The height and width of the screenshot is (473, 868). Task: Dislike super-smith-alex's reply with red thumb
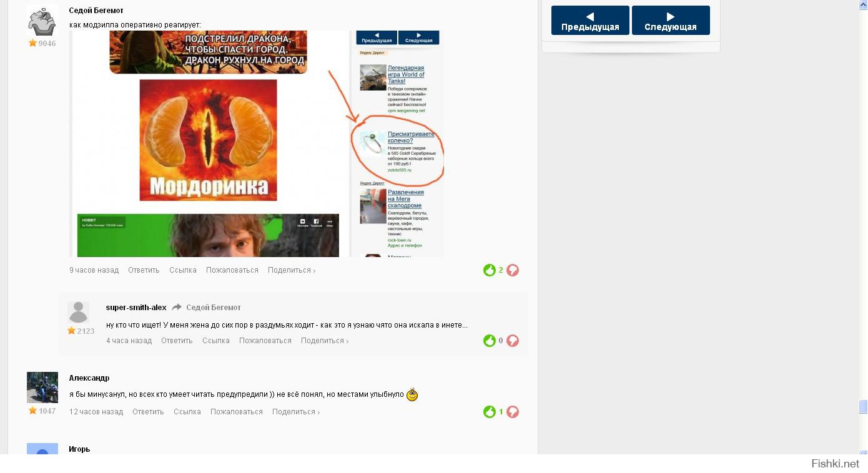(x=513, y=341)
